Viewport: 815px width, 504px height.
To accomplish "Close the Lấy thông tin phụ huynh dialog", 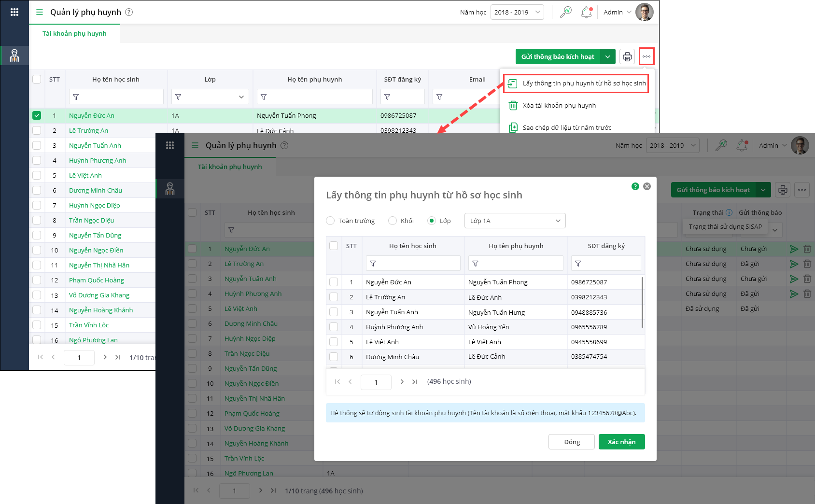I will pyautogui.click(x=647, y=186).
